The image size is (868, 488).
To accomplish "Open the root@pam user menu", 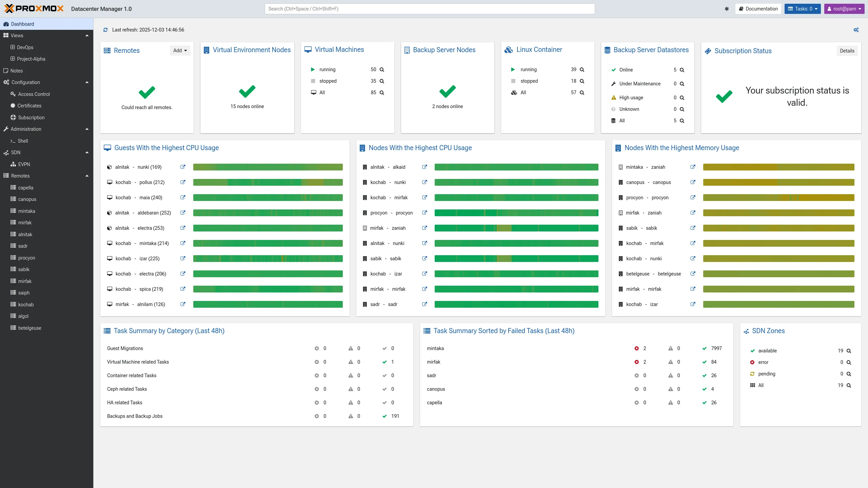I will (844, 8).
